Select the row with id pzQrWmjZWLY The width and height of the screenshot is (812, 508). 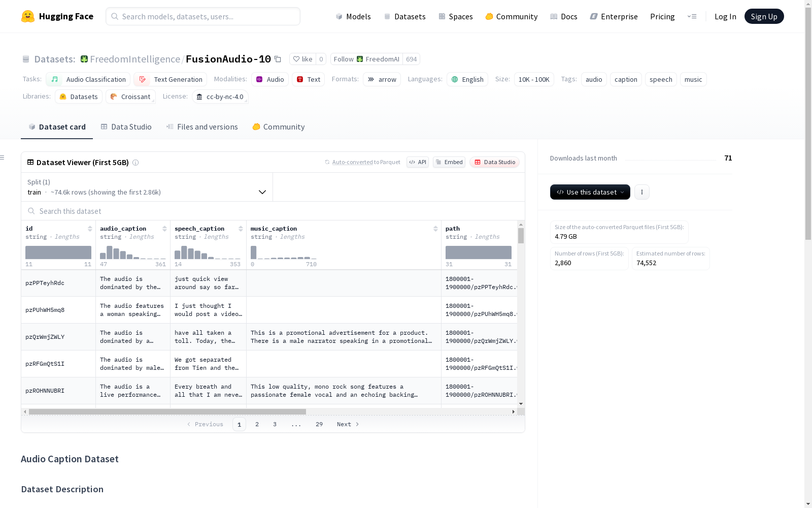(x=269, y=337)
